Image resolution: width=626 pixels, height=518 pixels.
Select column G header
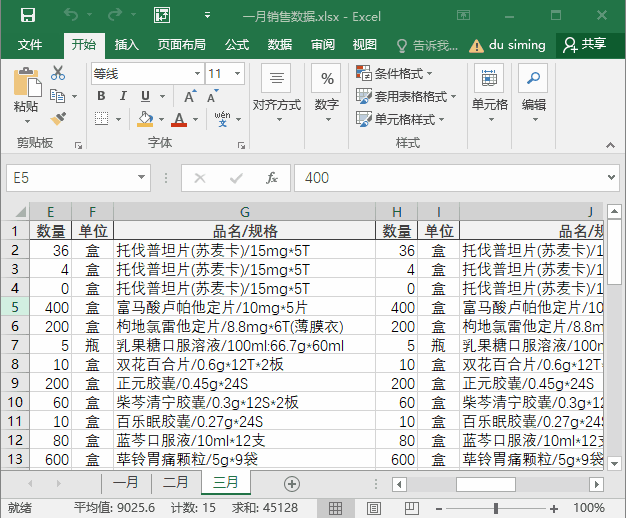[x=245, y=211]
